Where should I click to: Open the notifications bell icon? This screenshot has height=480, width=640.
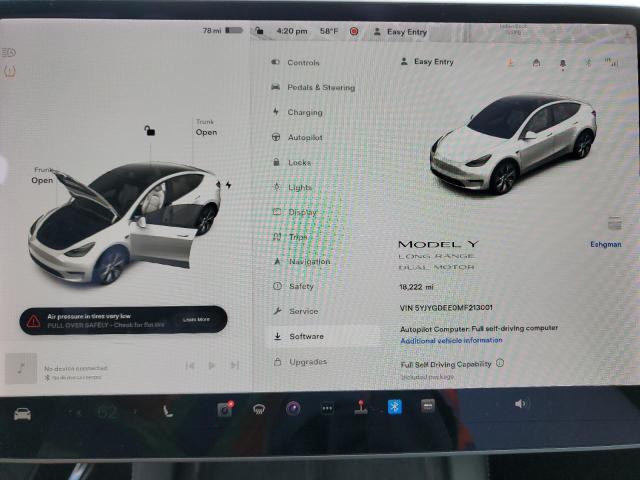tap(562, 64)
